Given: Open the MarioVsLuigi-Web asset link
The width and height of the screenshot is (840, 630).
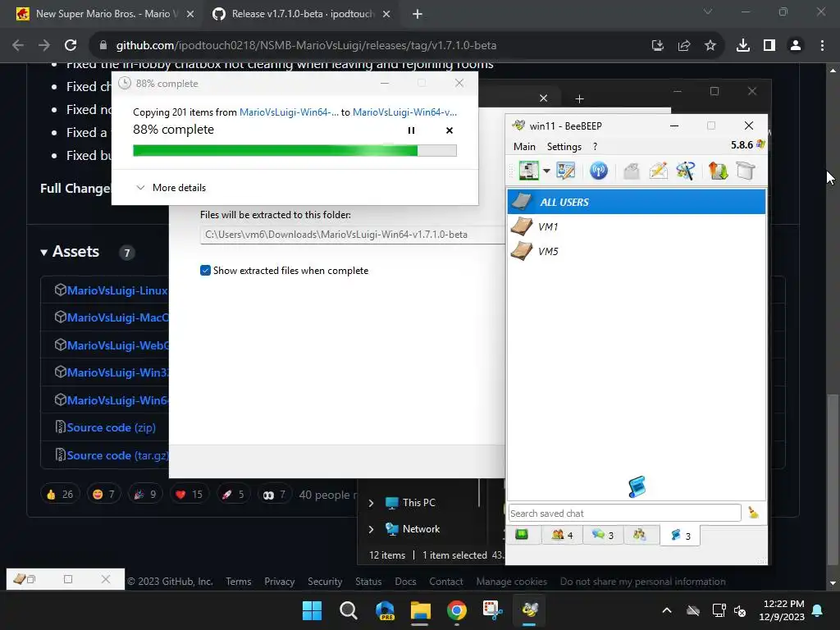Looking at the screenshot, I should click(x=117, y=345).
